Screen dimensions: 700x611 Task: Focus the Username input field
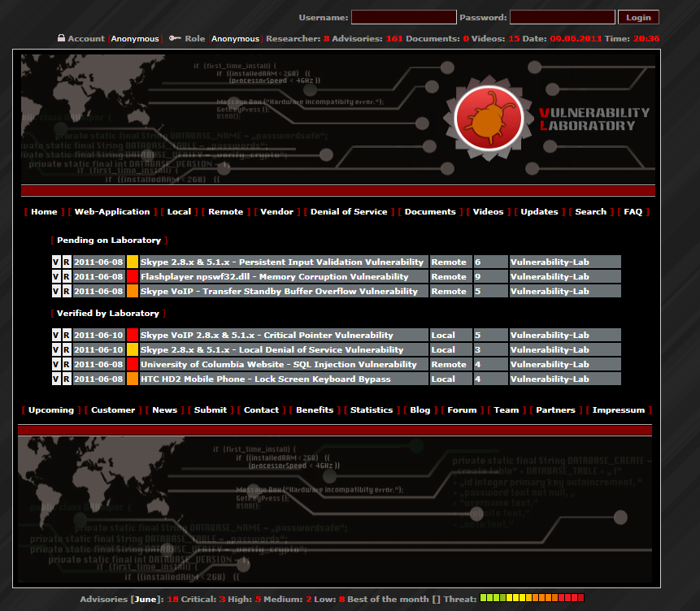point(403,17)
